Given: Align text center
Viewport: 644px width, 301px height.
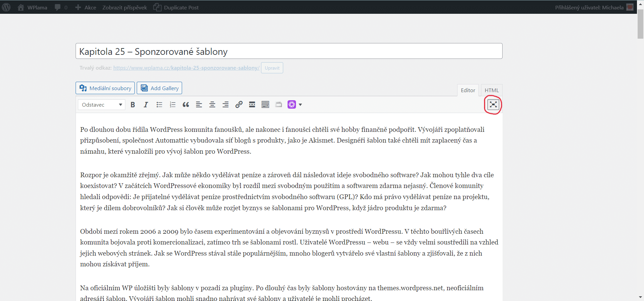Looking at the screenshot, I should click(x=212, y=105).
